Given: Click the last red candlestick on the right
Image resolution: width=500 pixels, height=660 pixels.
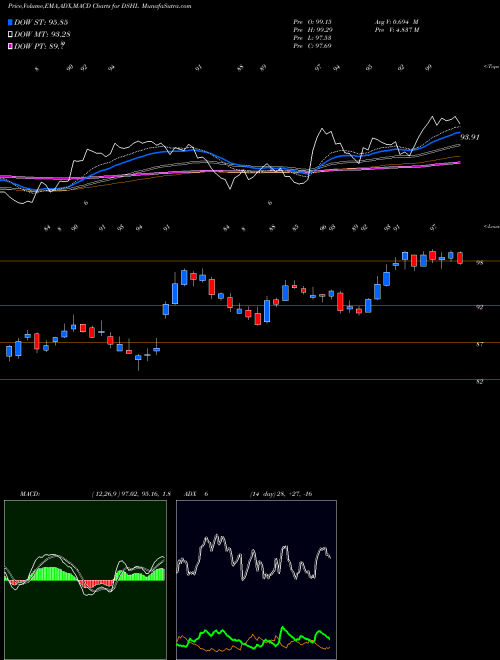Looking at the screenshot, I should 460,258.
